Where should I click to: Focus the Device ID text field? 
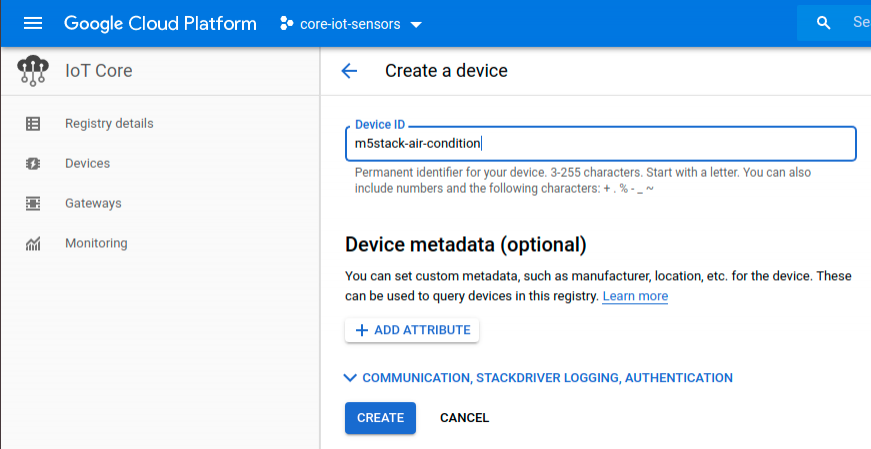[600, 144]
